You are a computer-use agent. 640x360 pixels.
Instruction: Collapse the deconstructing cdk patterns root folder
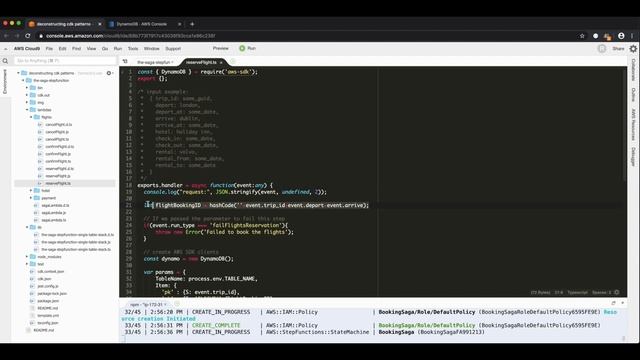pos(18,73)
